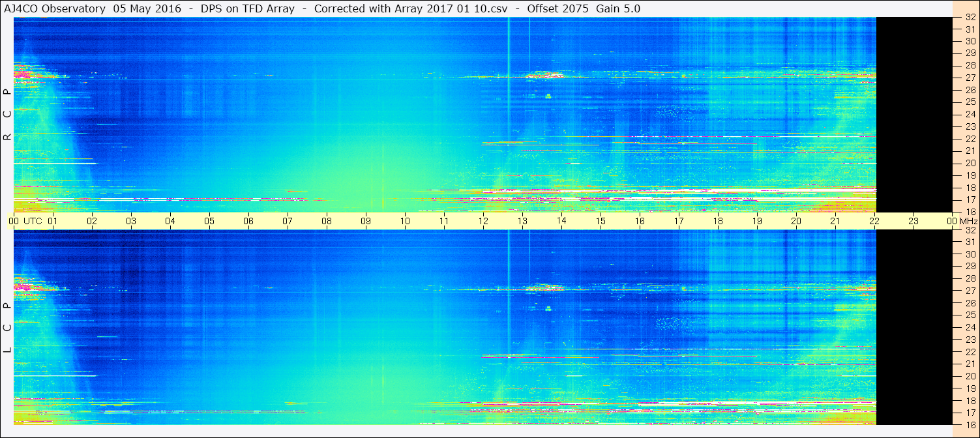This screenshot has width=980, height=438.
Task: Click the Gain 5.0 text in header
Action: (618, 8)
